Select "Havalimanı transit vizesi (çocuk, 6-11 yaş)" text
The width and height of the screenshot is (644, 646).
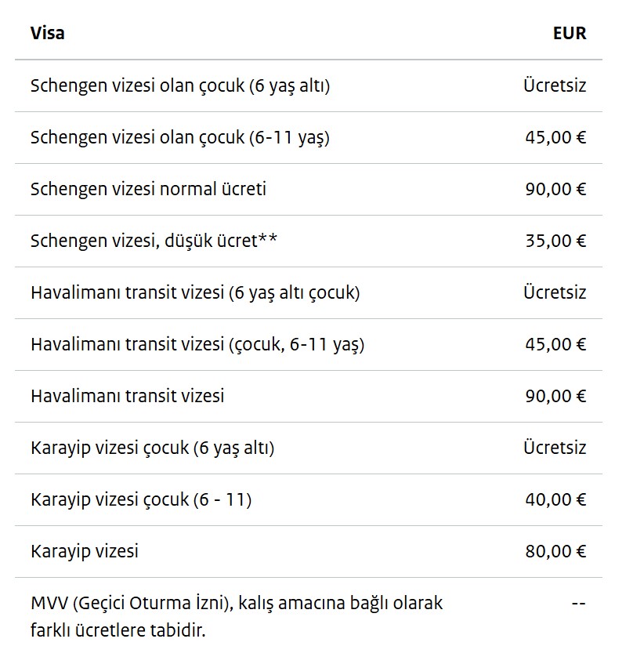coord(197,344)
